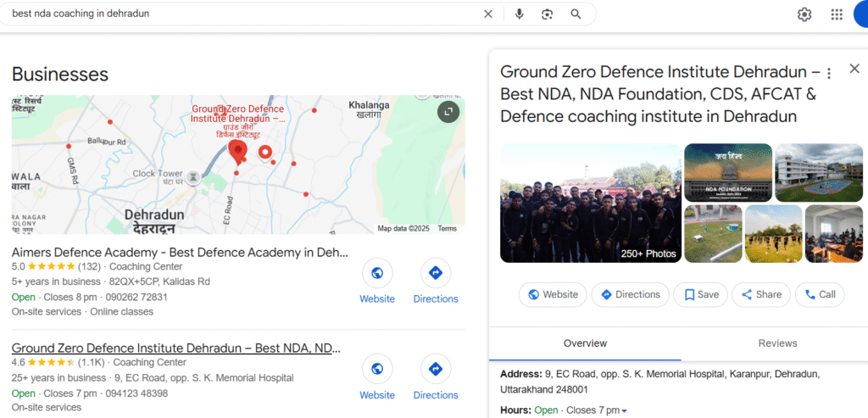The height and width of the screenshot is (418, 868).
Task: Open settings gear icon at top right
Action: (804, 14)
